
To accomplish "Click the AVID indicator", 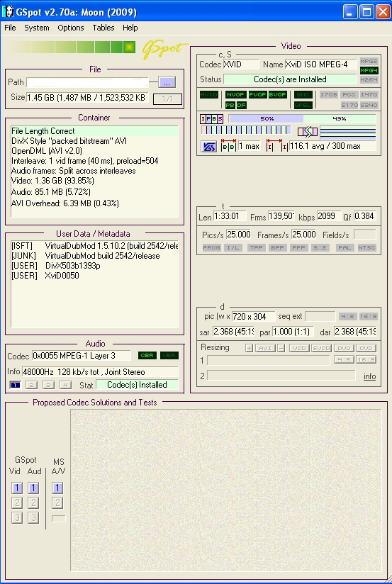I will [208, 94].
